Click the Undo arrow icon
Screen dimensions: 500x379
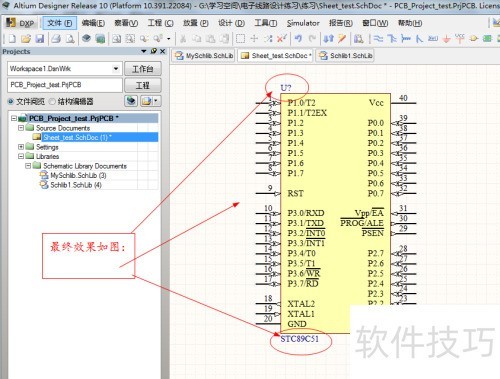pyautogui.click(x=298, y=39)
